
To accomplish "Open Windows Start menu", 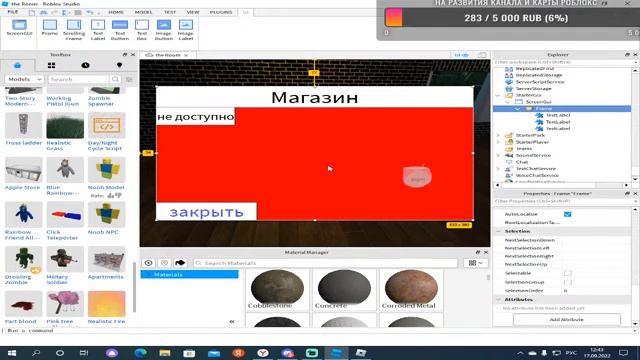I will click(x=11, y=353).
